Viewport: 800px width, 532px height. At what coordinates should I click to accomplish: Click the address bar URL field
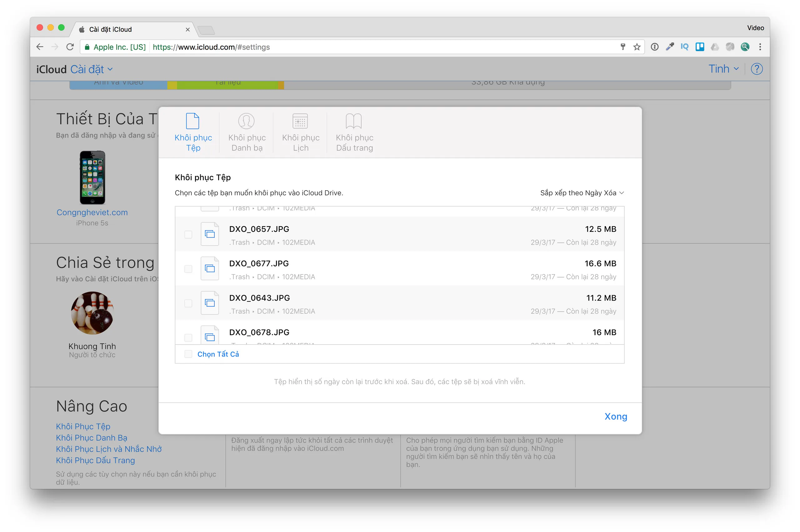point(362,47)
